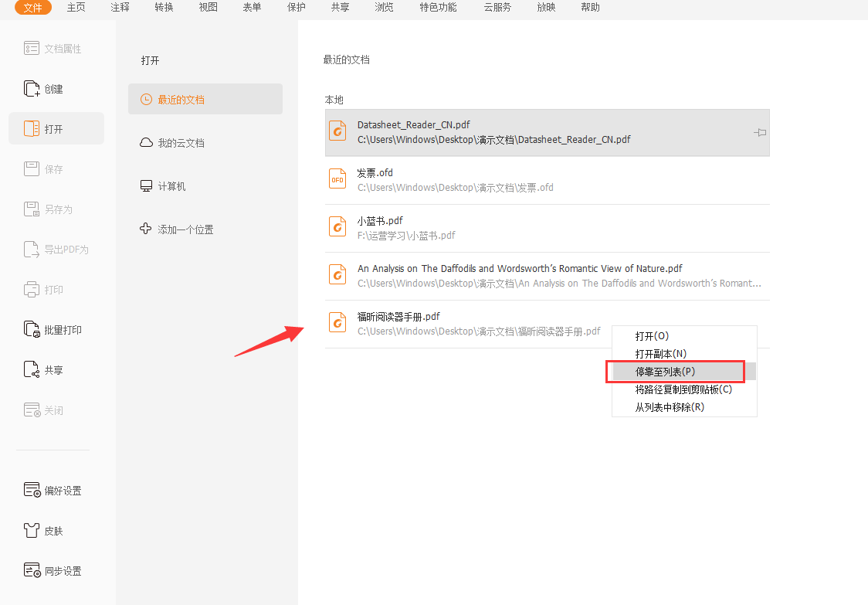Image resolution: width=868 pixels, height=605 pixels.
Task: Open the 特色功能 ribbon tab
Action: point(438,8)
